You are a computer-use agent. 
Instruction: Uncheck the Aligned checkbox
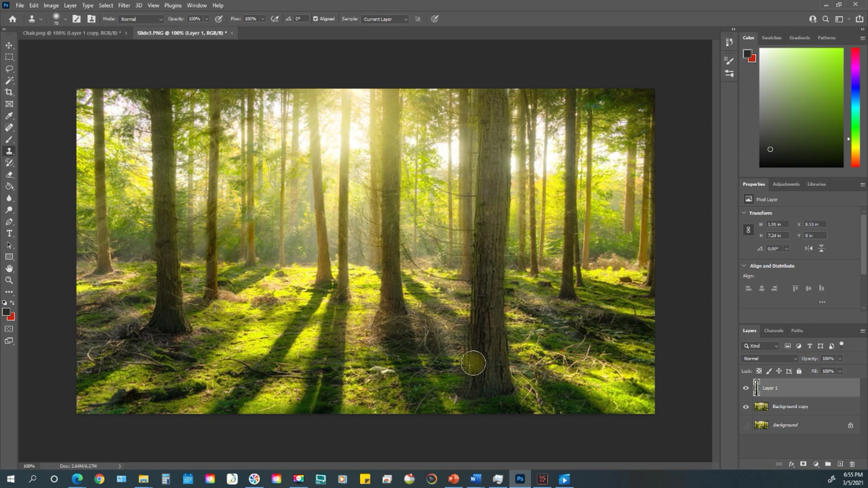tap(315, 19)
